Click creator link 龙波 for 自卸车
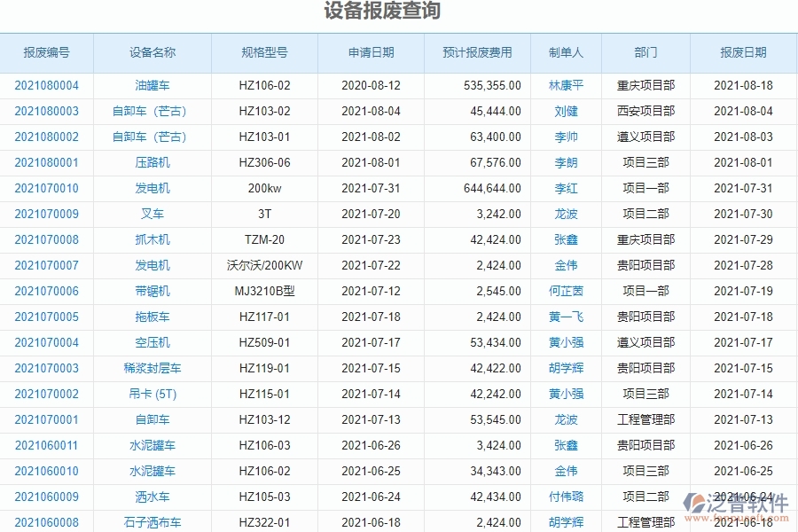Viewport: 798px width, 532px height. coord(565,419)
